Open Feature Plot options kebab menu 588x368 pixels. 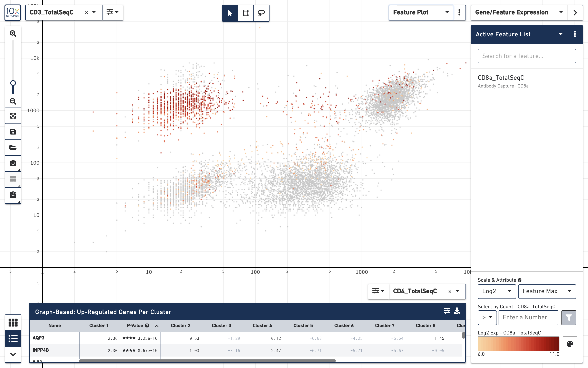[x=459, y=12]
